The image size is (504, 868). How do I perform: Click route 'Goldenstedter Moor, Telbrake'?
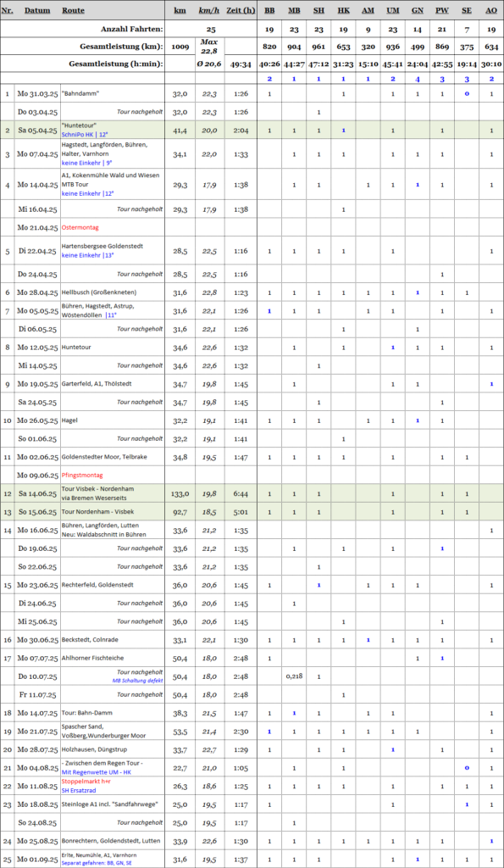104,457
